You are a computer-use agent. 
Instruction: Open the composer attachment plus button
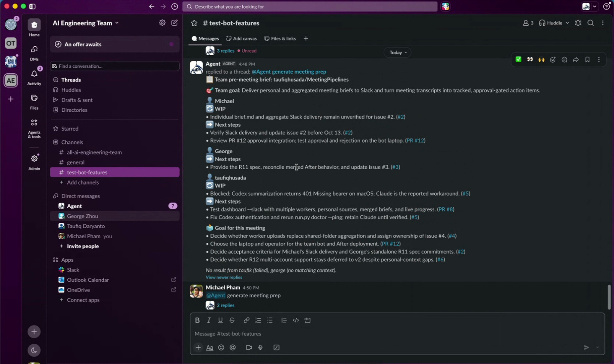pos(198,348)
